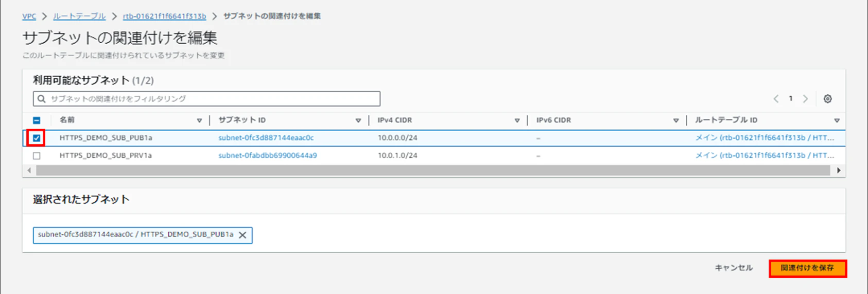
Task: Open route table link in HTTPS_DEMO_SUB_PUB1a row
Action: (765, 138)
